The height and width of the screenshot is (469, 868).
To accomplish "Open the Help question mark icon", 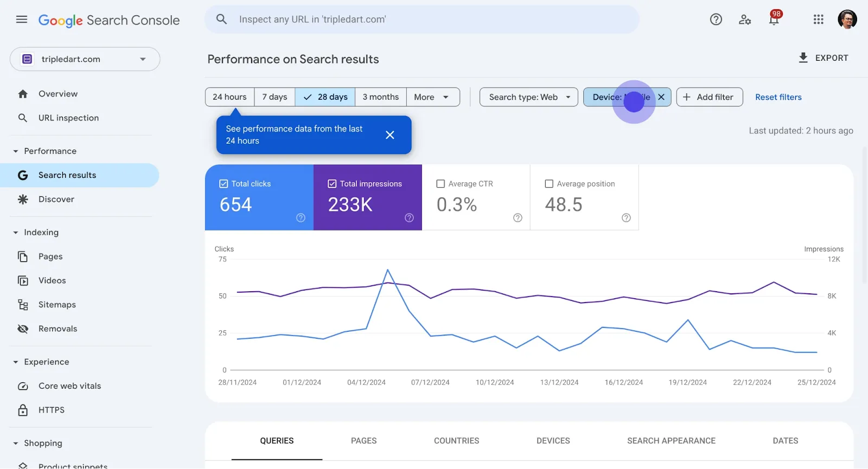I will coord(716,20).
